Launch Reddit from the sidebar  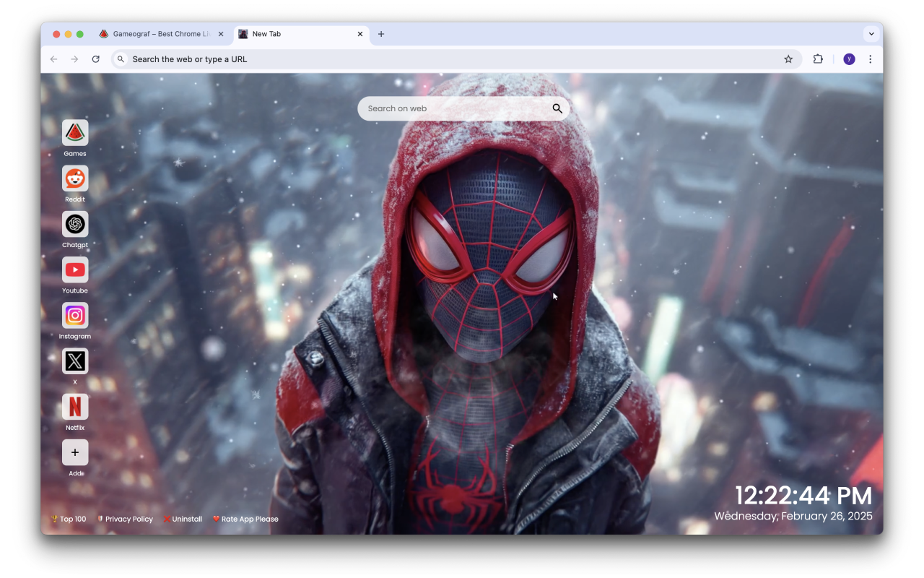pos(75,178)
